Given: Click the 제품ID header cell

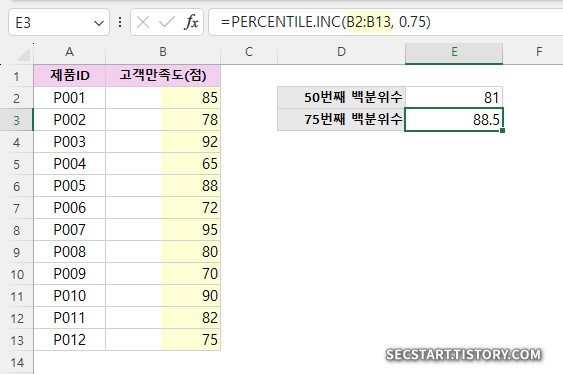Looking at the screenshot, I should point(70,76).
